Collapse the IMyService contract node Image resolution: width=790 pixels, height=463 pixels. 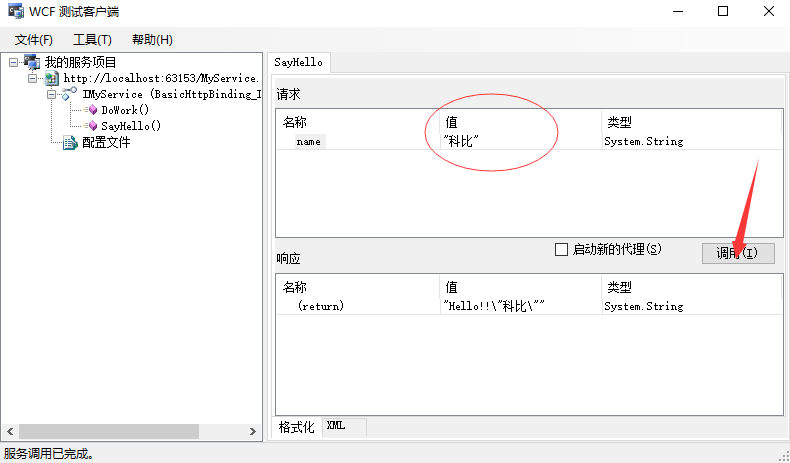[x=51, y=94]
